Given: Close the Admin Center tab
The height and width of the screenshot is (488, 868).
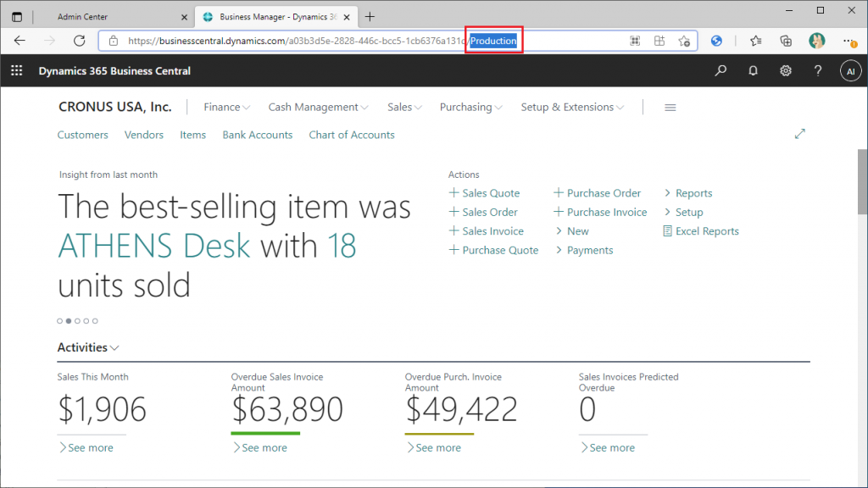Looking at the screenshot, I should click(184, 17).
